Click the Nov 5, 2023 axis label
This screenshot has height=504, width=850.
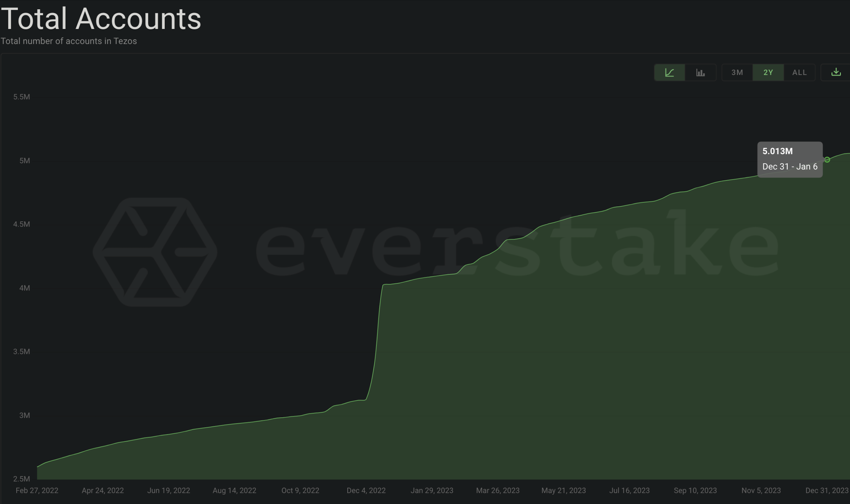pos(761,490)
